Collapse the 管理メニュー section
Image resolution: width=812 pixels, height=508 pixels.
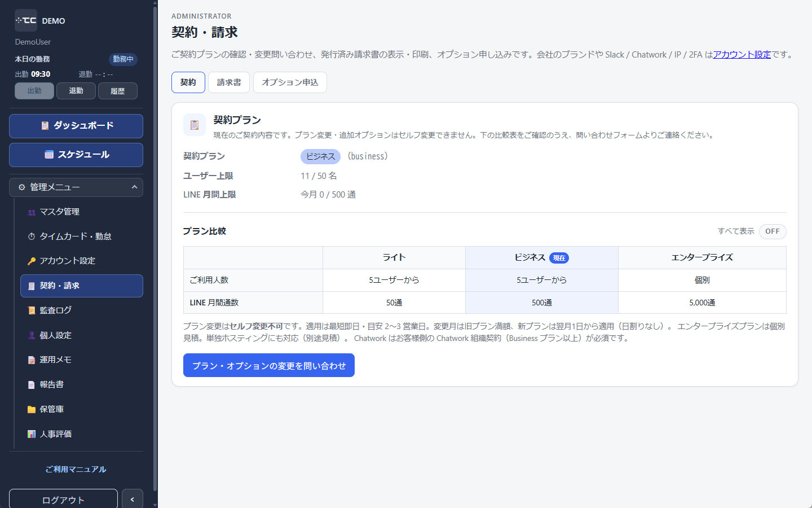point(76,187)
